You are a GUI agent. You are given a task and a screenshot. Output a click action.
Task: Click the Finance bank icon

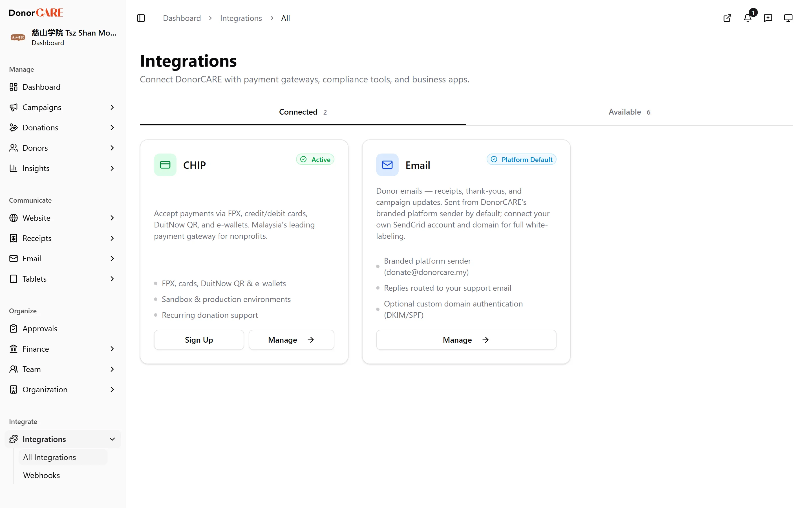pyautogui.click(x=14, y=349)
